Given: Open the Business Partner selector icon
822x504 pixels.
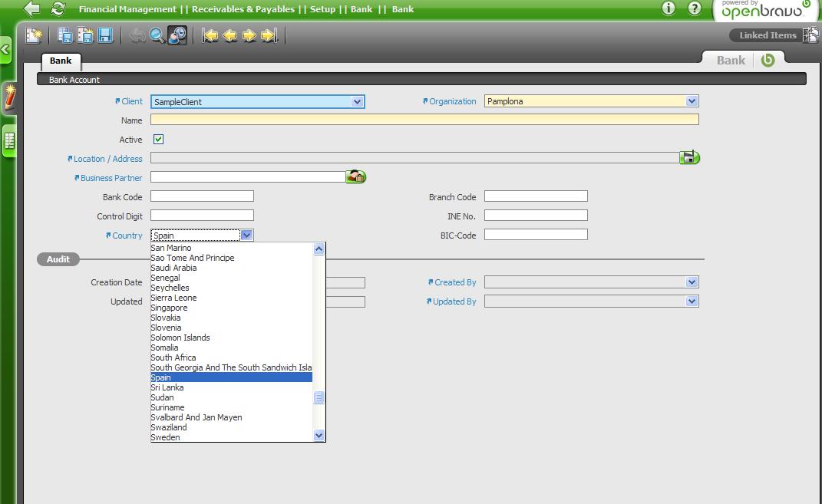Looking at the screenshot, I should (355, 177).
